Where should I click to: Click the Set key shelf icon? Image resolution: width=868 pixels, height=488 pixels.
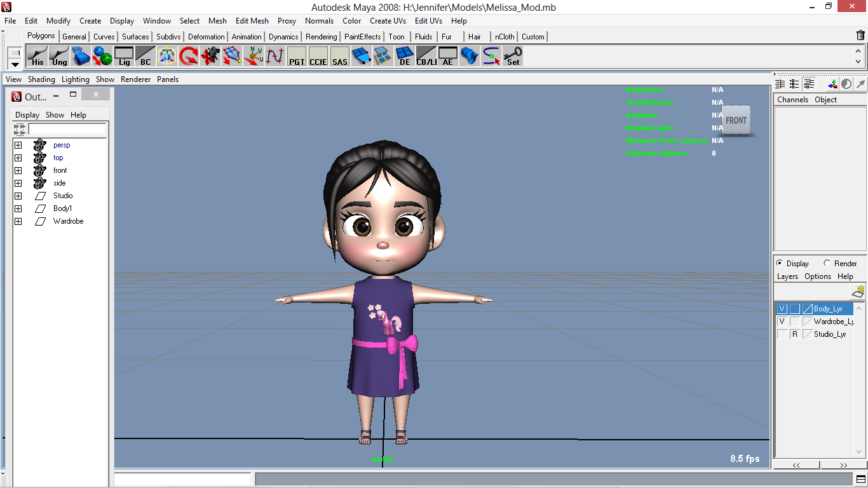(513, 56)
